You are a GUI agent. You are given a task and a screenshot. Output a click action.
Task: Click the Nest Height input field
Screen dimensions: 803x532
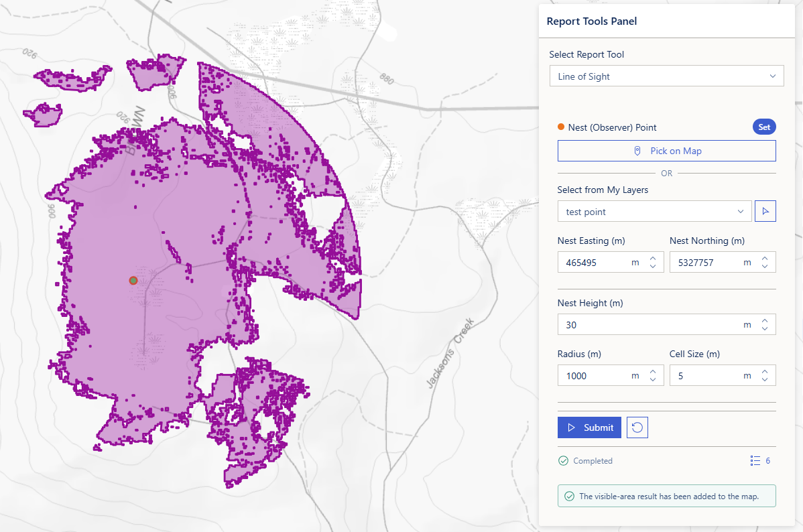pyautogui.click(x=666, y=325)
